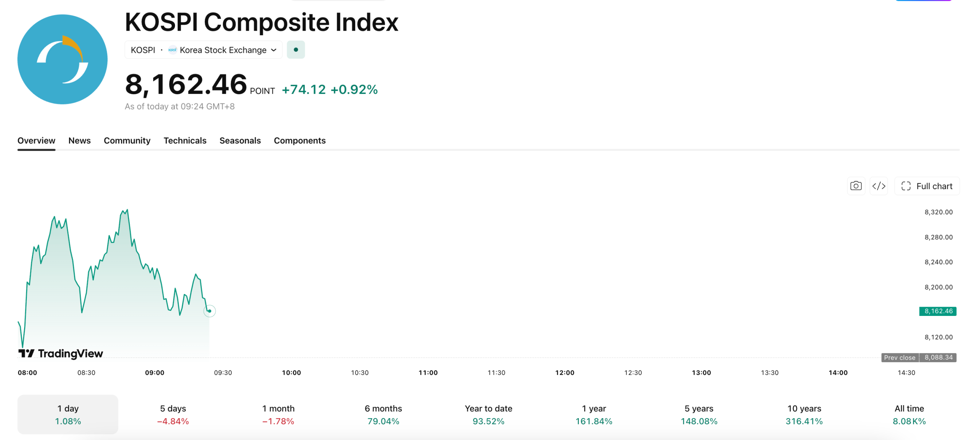
Task: Show the All time range
Action: point(909,414)
